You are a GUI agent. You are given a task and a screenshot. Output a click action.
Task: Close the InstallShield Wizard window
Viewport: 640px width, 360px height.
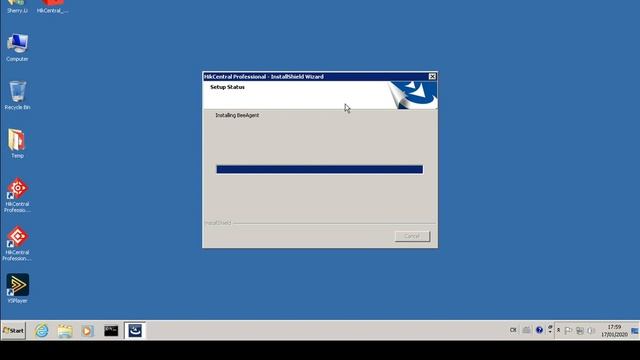click(432, 76)
